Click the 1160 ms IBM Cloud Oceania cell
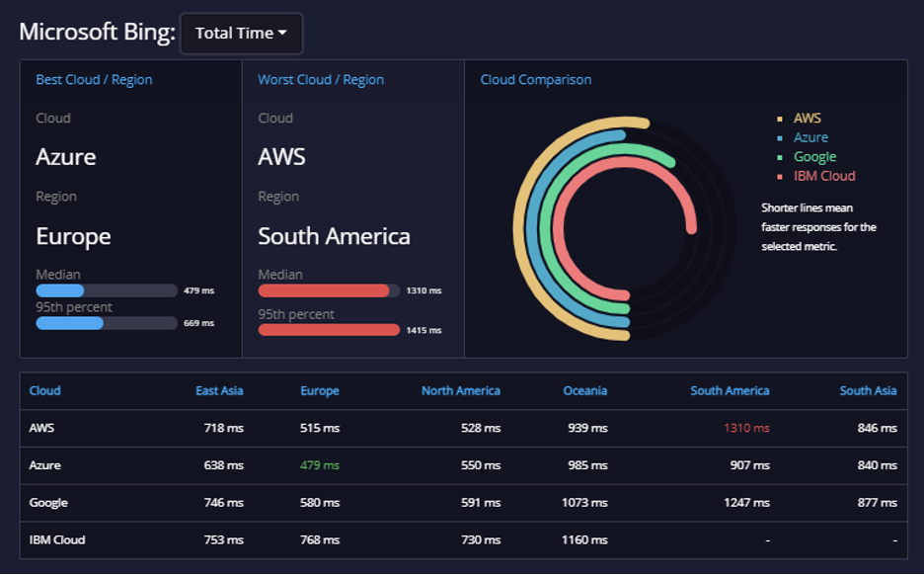This screenshot has width=924, height=575. coord(584,539)
